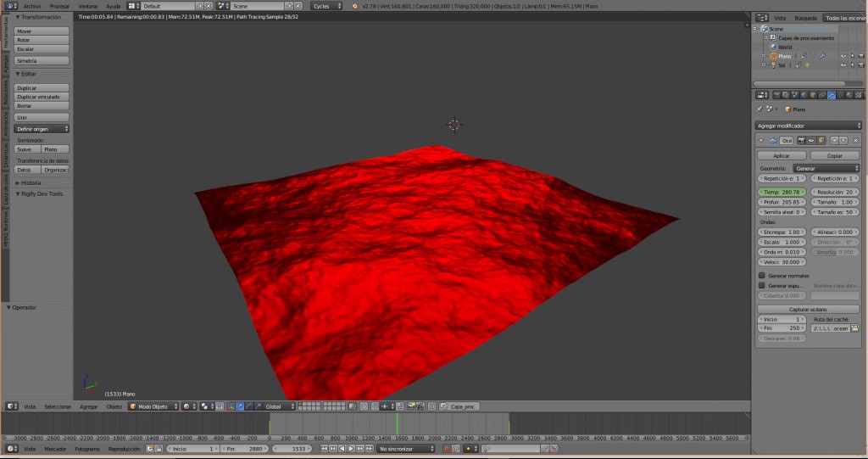Toggle render camera visibility for Sol
The width and height of the screenshot is (868, 459).
[x=861, y=64]
